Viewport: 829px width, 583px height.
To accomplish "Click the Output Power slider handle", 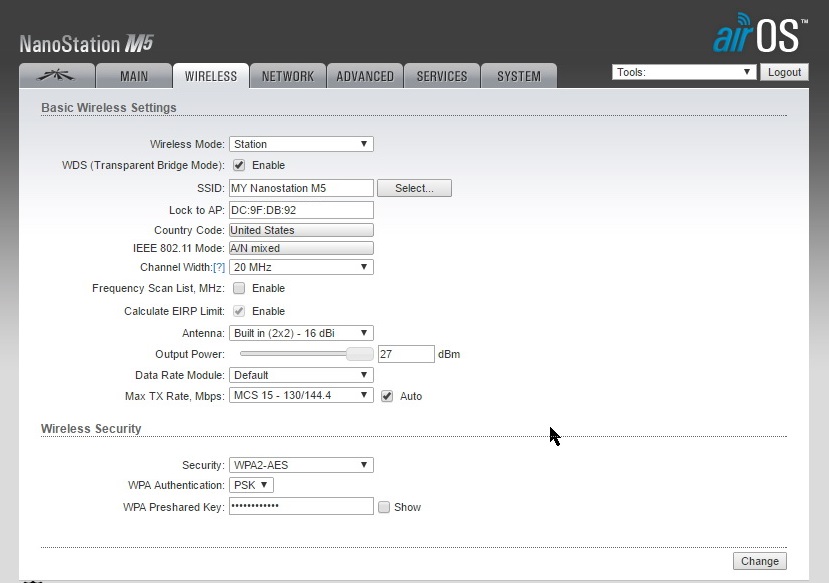I will click(x=360, y=354).
